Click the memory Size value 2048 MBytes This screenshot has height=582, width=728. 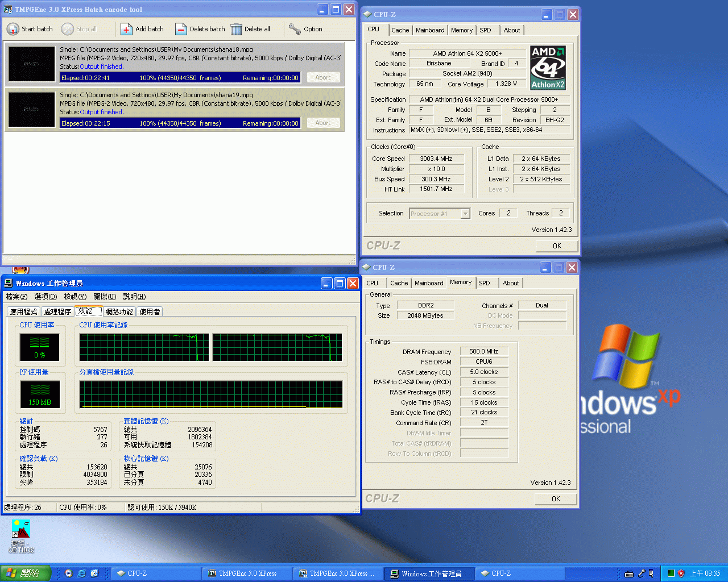tap(425, 315)
